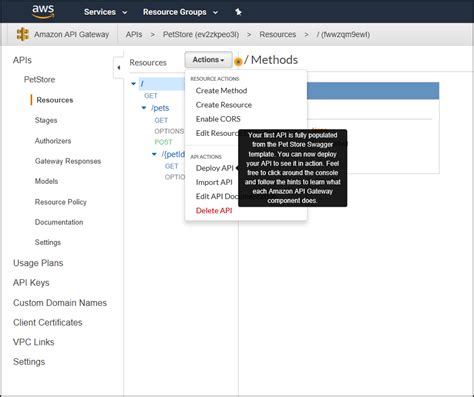This screenshot has width=474, height=397.
Task: Choose Edit API Documentation menu entry
Action: (x=217, y=196)
